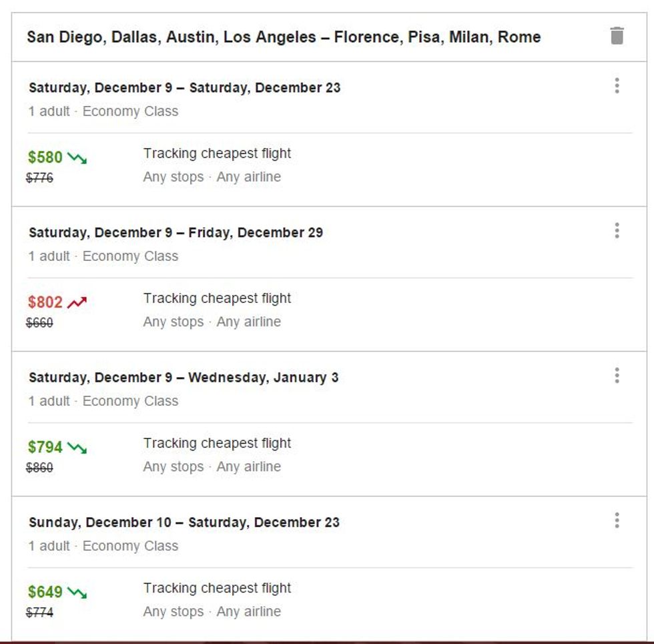Image resolution: width=654 pixels, height=644 pixels.
Task: Click the red $802 price
Action: (45, 302)
